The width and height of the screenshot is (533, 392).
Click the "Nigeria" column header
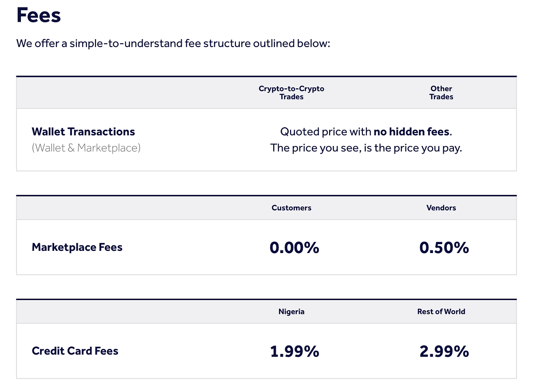[291, 312]
